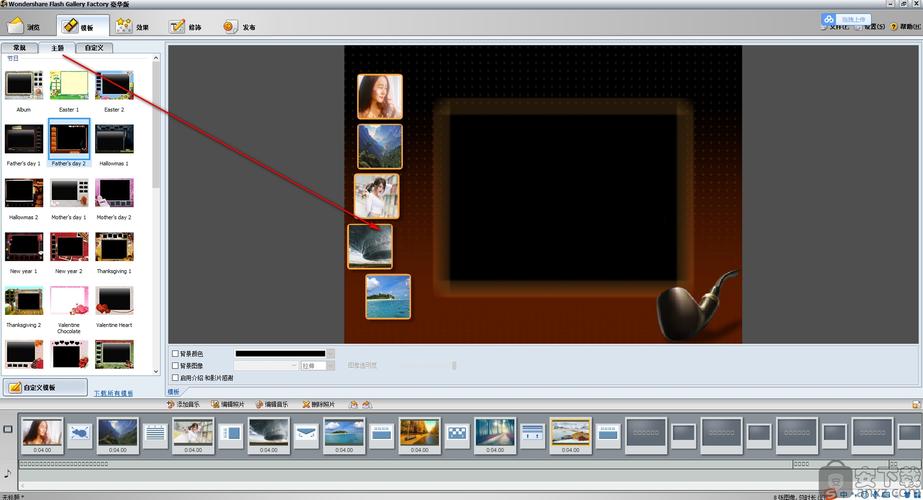The image size is (923, 500).
Task: Click the black background color swatch
Action: 280,353
